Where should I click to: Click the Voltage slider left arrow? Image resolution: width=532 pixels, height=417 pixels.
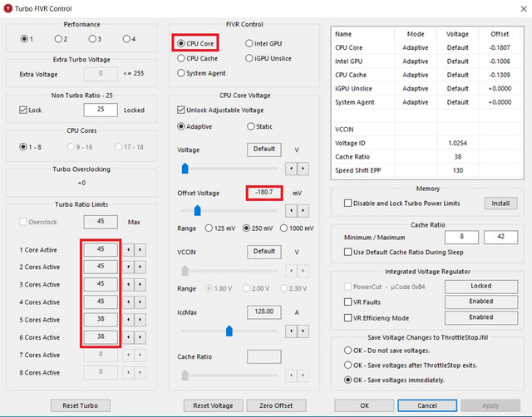(x=291, y=169)
